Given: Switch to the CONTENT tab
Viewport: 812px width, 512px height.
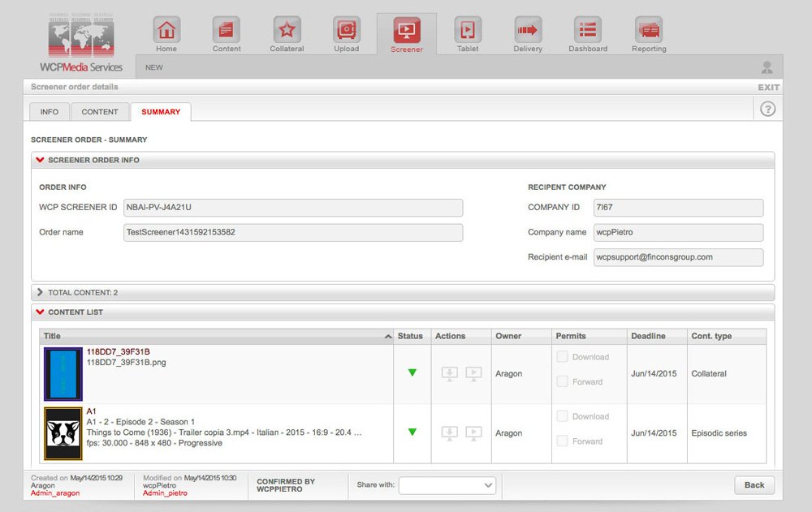Looking at the screenshot, I should [100, 112].
